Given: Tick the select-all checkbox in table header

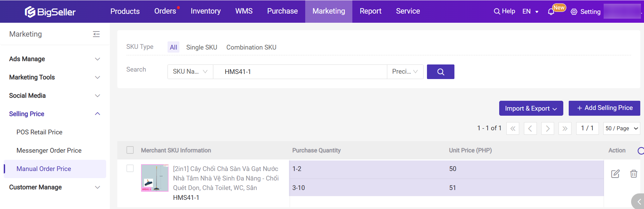Looking at the screenshot, I should pos(130,150).
